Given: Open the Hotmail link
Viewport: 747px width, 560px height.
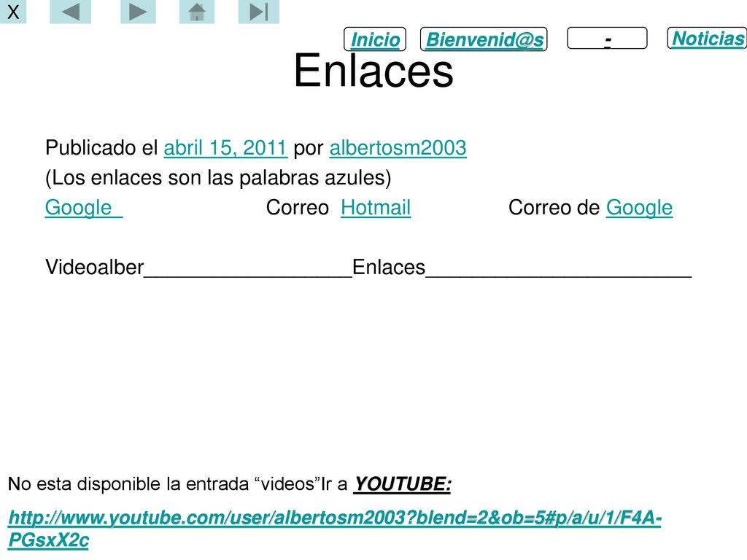Looking at the screenshot, I should point(376,208).
